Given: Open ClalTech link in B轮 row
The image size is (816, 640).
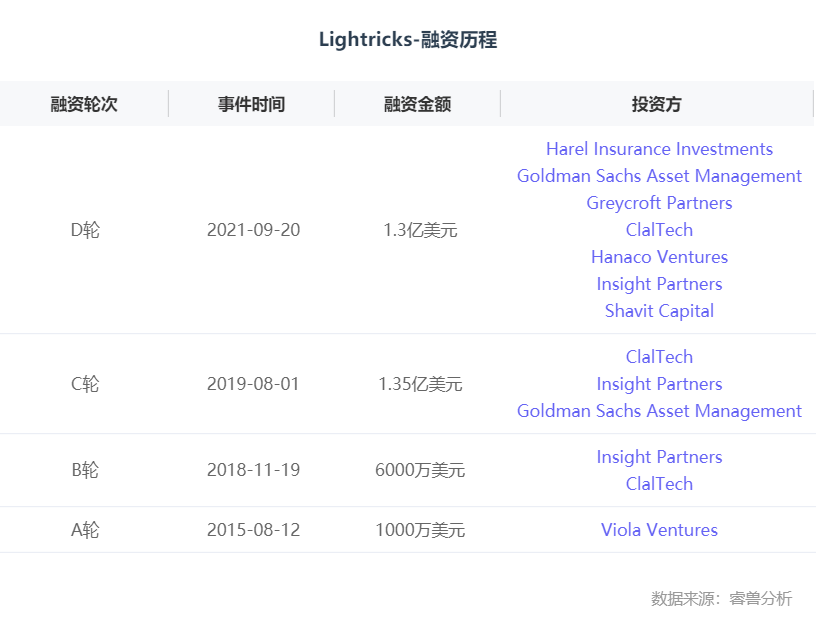Looking at the screenshot, I should (x=659, y=484).
